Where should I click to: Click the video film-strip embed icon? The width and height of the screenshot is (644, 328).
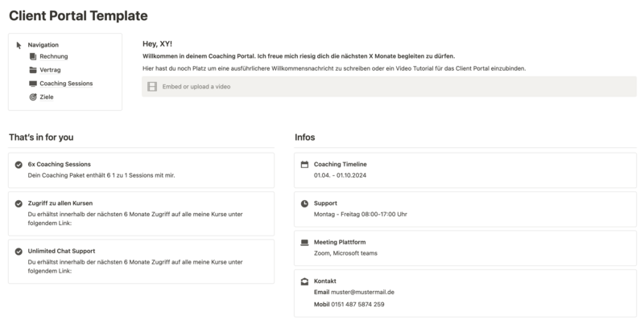tap(152, 87)
